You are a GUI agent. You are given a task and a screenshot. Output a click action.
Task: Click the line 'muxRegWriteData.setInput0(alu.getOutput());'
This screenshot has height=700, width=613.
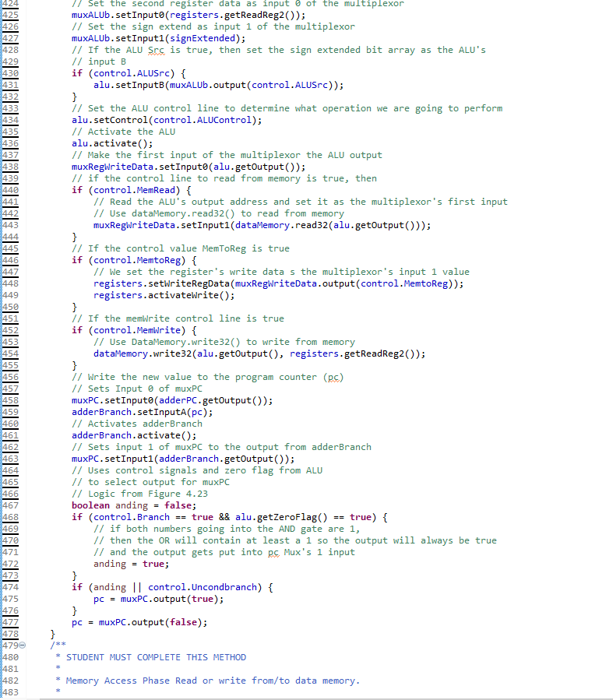[x=188, y=167]
